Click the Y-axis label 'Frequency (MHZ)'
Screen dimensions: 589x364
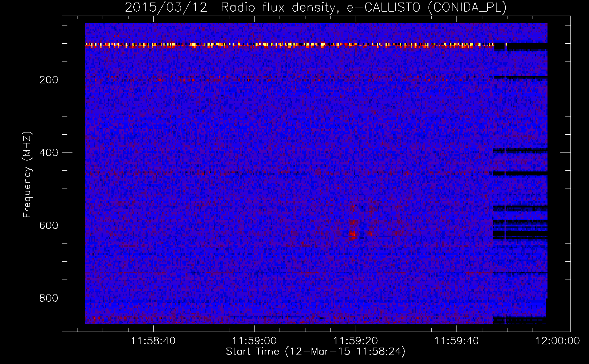pyautogui.click(x=27, y=175)
